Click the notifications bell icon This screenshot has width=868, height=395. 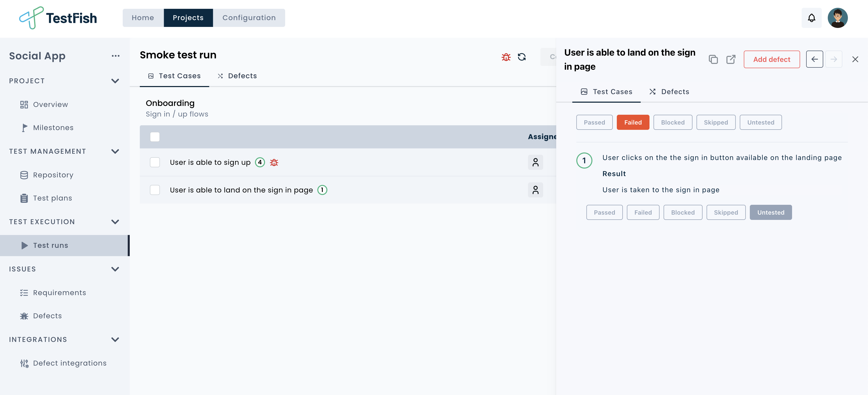click(x=811, y=18)
